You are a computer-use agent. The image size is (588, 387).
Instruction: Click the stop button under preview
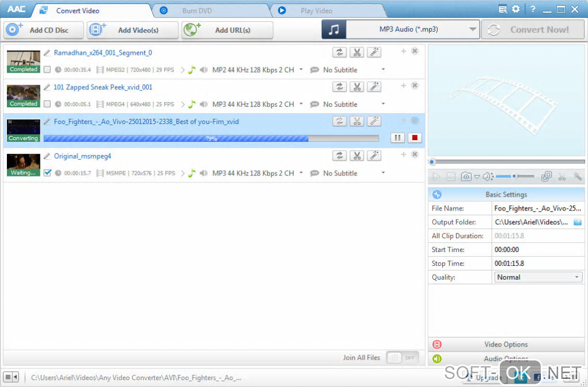451,176
